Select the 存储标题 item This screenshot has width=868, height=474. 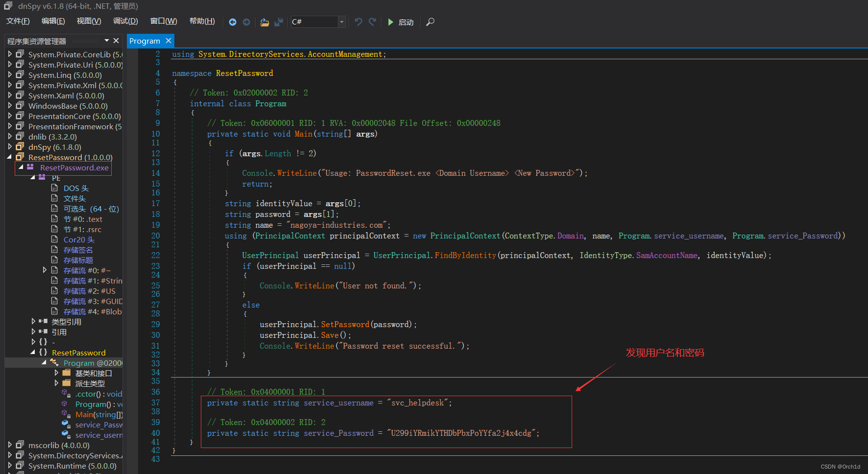78,260
